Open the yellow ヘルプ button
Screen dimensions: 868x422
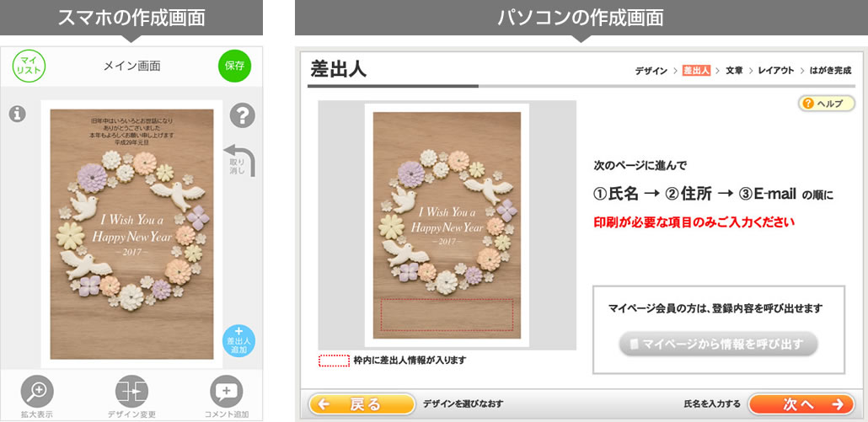827,104
